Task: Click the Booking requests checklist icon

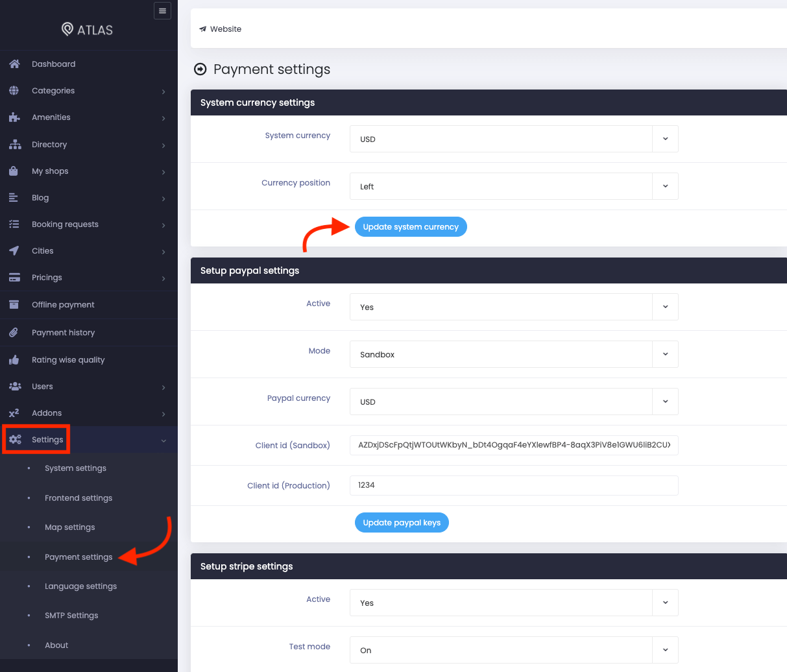Action: pyautogui.click(x=14, y=224)
